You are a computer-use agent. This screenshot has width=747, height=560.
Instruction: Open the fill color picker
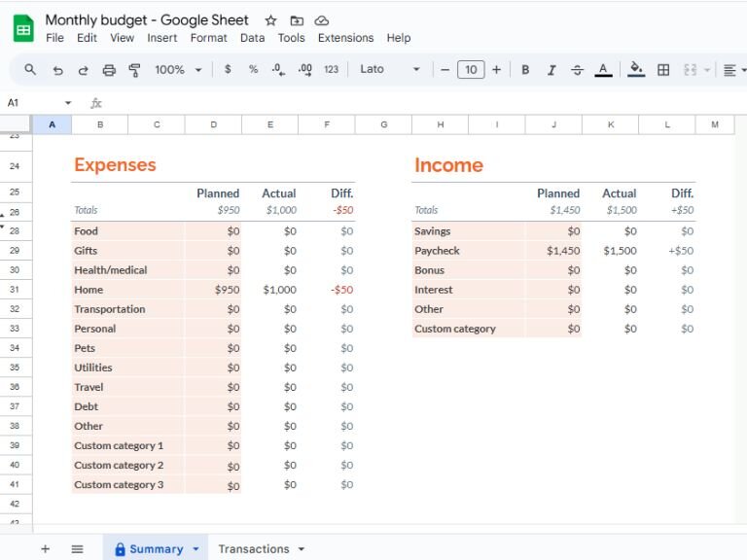click(x=636, y=70)
